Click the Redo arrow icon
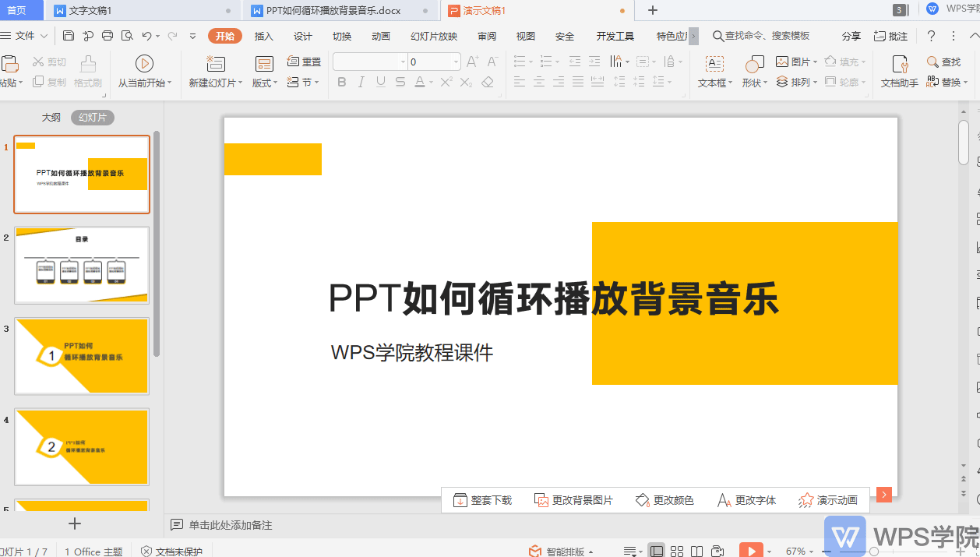Image resolution: width=980 pixels, height=557 pixels. coord(172,36)
